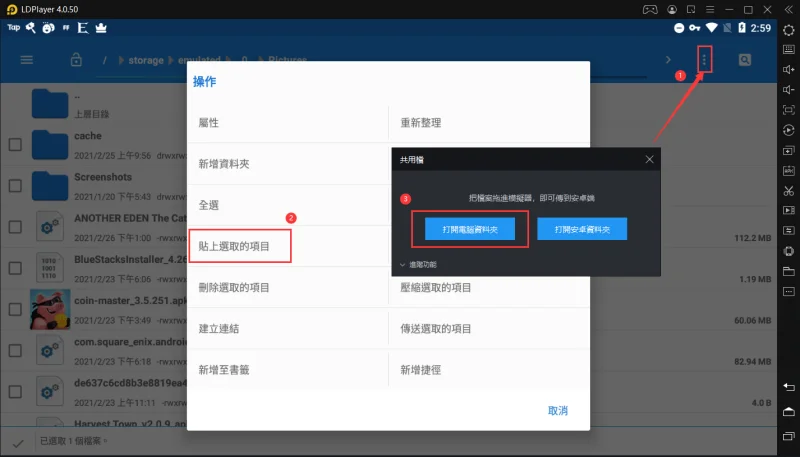Open the account icon in title bar

pos(672,9)
